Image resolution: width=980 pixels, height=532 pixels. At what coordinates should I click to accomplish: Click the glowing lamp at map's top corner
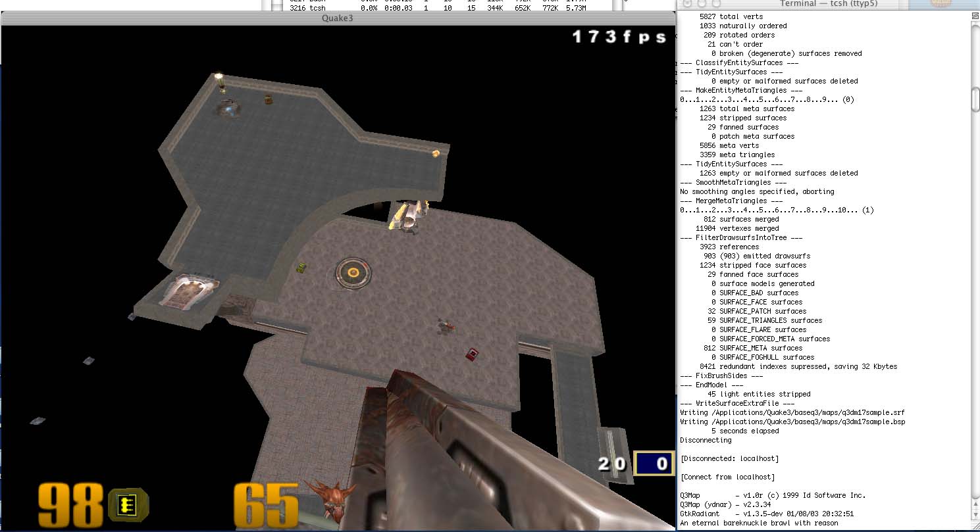click(x=219, y=78)
